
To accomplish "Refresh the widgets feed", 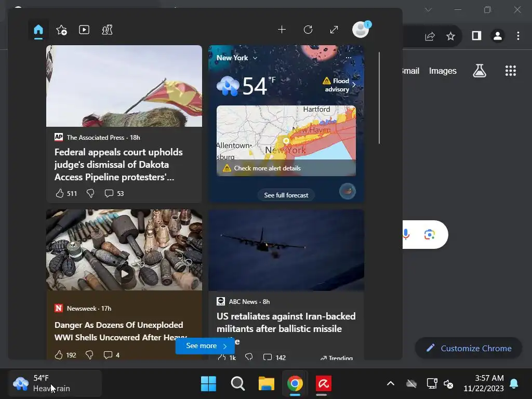I will pos(308,30).
